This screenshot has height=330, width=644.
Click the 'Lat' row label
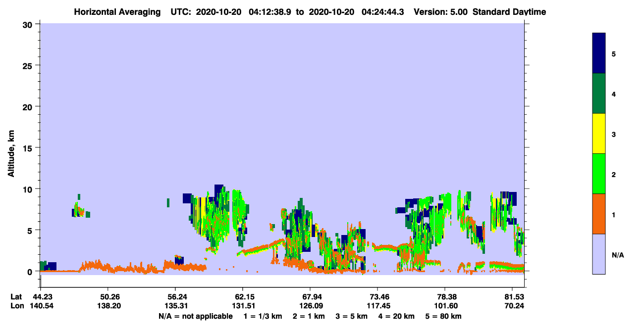[16, 297]
